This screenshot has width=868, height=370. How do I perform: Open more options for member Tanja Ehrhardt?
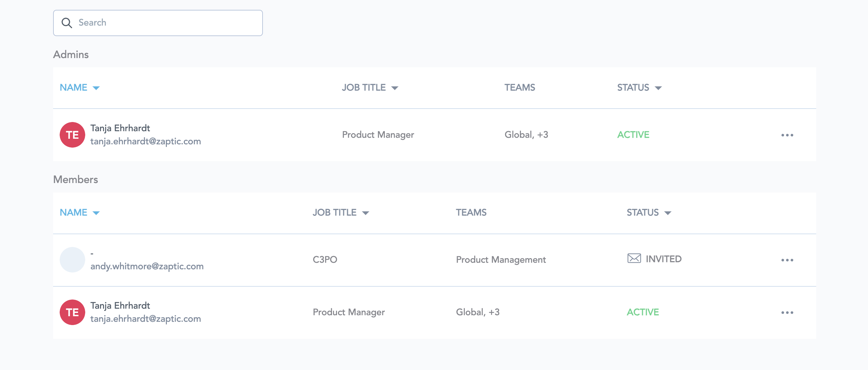click(787, 313)
